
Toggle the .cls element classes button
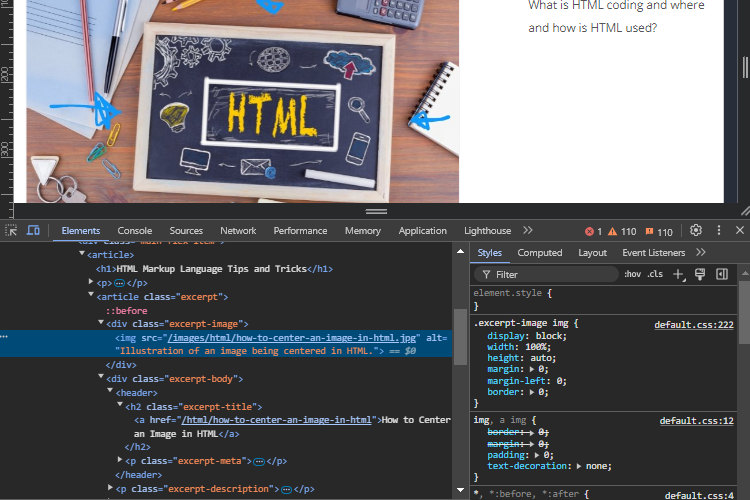coord(655,274)
